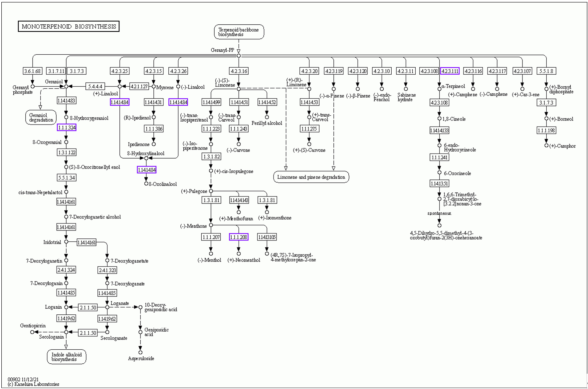Open the Indole alkaloid biosynthesis pathway box

pos(67,357)
